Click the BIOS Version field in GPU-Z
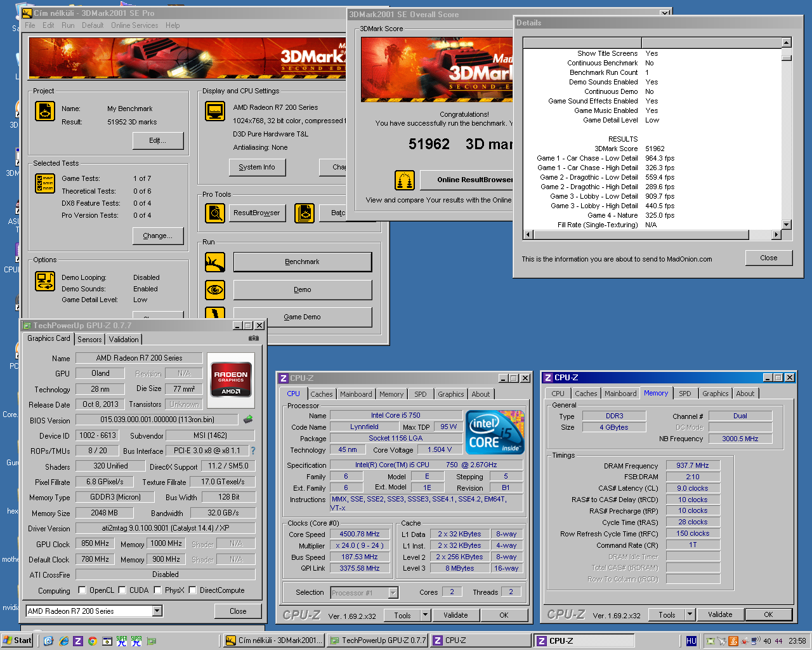 157,420
